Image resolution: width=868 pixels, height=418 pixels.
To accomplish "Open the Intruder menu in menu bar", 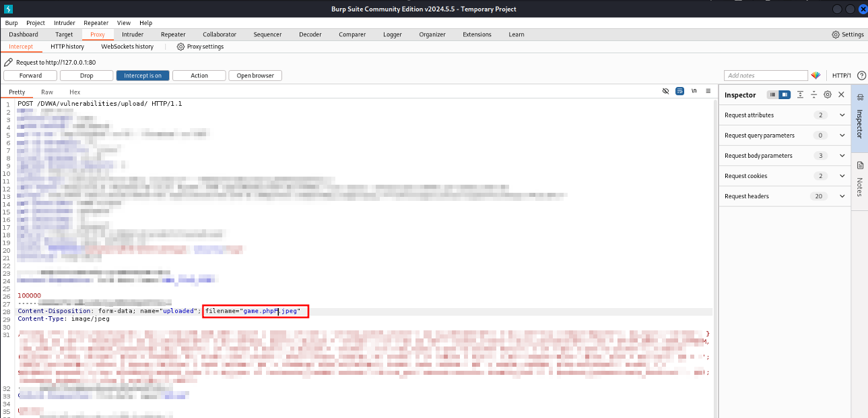I will pos(65,23).
